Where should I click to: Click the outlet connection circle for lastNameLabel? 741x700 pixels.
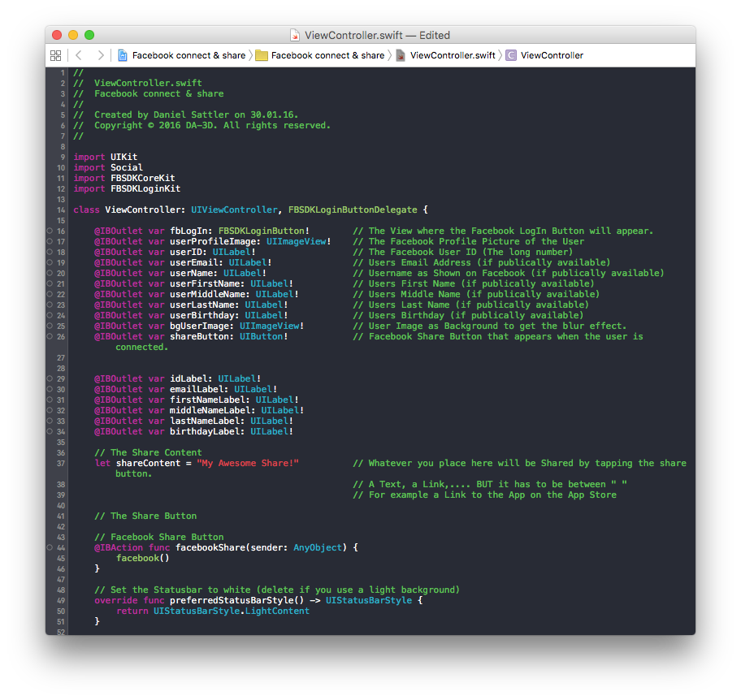coord(50,421)
